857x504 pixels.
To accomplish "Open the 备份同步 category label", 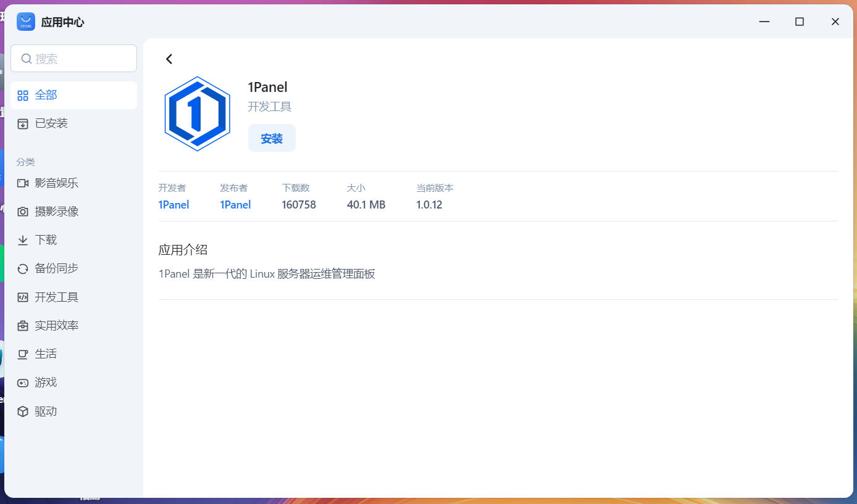I will [57, 268].
